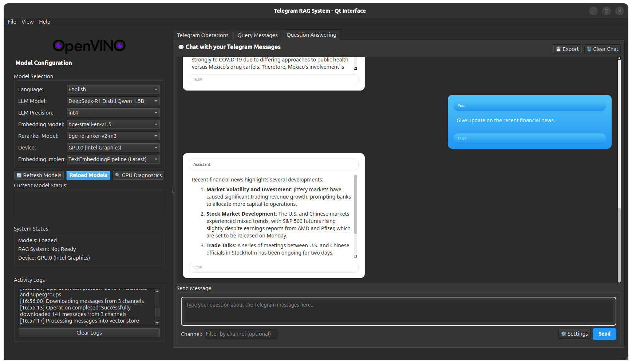632x364 pixels.
Task: Open the Settings dialog
Action: (574, 334)
